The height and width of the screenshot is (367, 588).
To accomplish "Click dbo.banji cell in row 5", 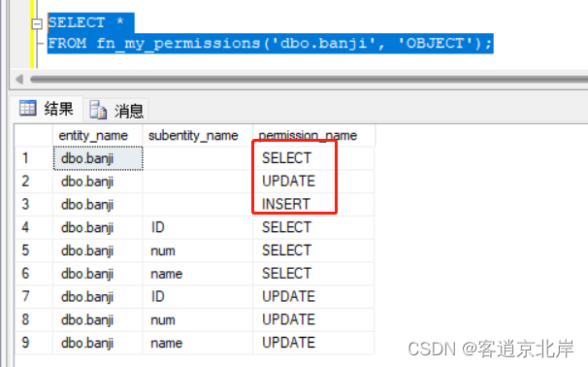I will point(97,250).
